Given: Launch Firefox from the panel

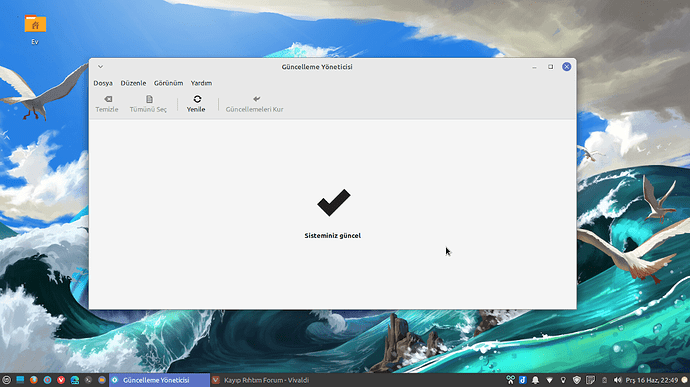Looking at the screenshot, I should [x=33, y=380].
